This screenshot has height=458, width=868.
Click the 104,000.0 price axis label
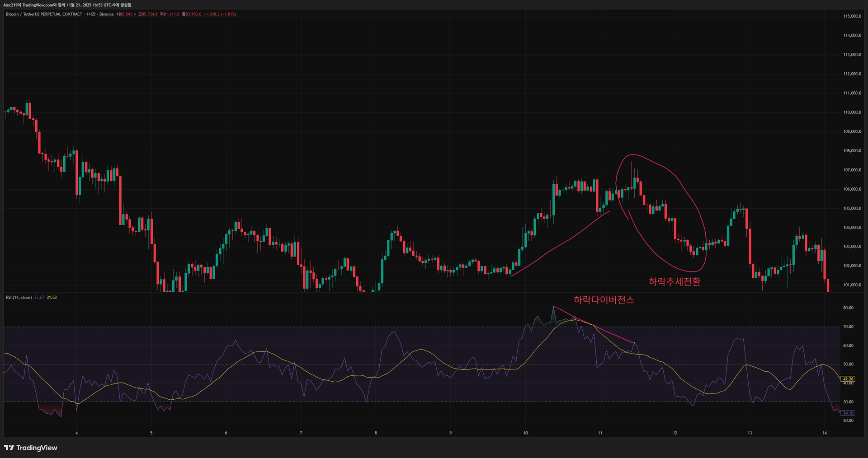tap(852, 228)
